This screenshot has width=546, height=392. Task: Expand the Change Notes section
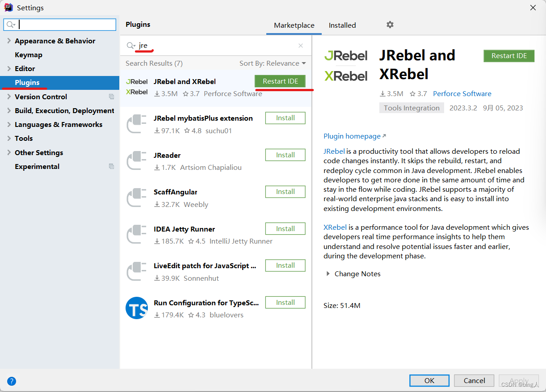328,274
